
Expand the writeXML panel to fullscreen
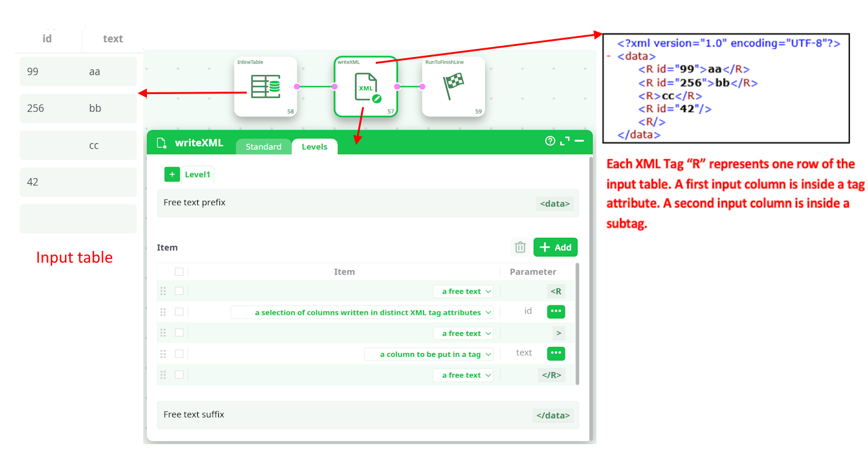565,141
